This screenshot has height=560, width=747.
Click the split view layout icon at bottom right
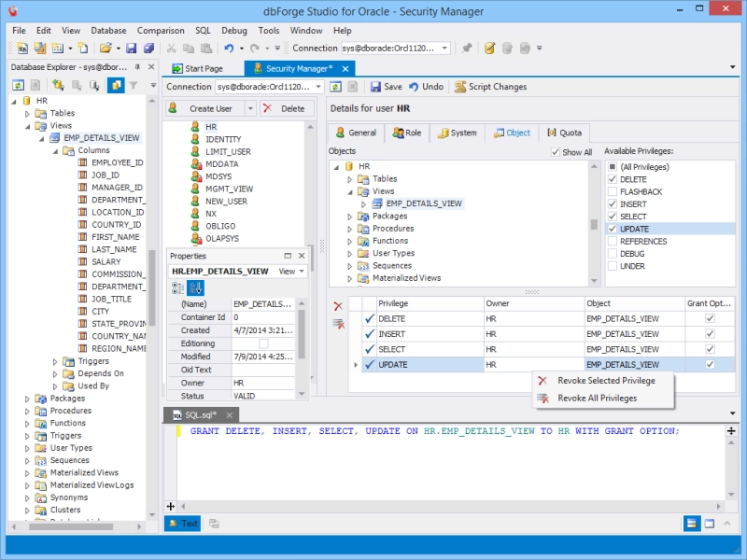692,524
